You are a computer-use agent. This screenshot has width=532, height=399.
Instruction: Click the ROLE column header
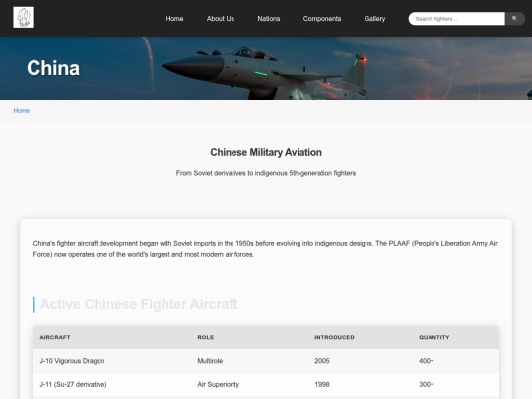click(206, 337)
